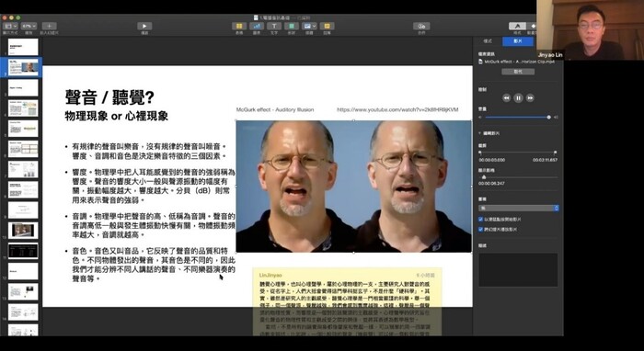Click the 'McGurk effect - Auditory Illusion' caption
Screen dimensions: 644x351
pyautogui.click(x=275, y=110)
